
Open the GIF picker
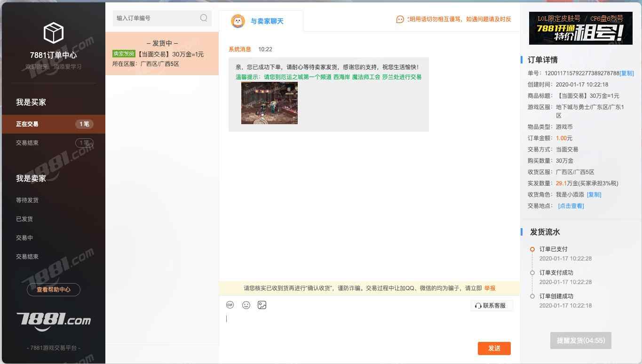pos(230,305)
